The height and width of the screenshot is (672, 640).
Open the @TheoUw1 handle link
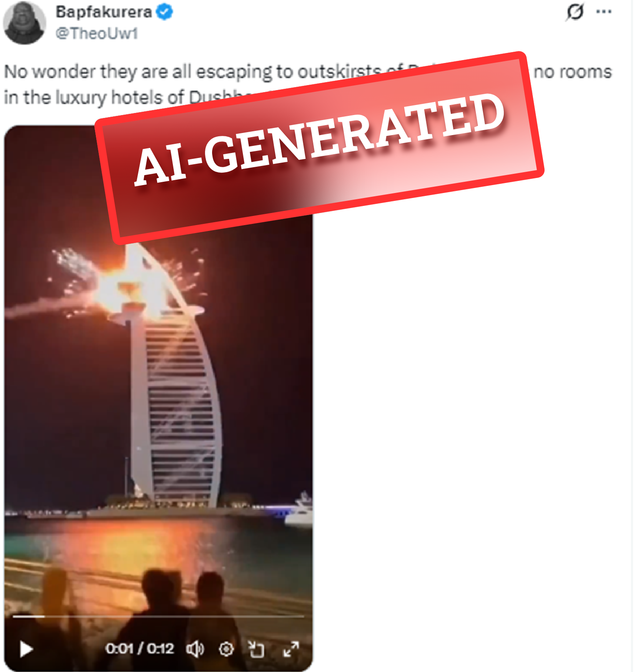97,33
